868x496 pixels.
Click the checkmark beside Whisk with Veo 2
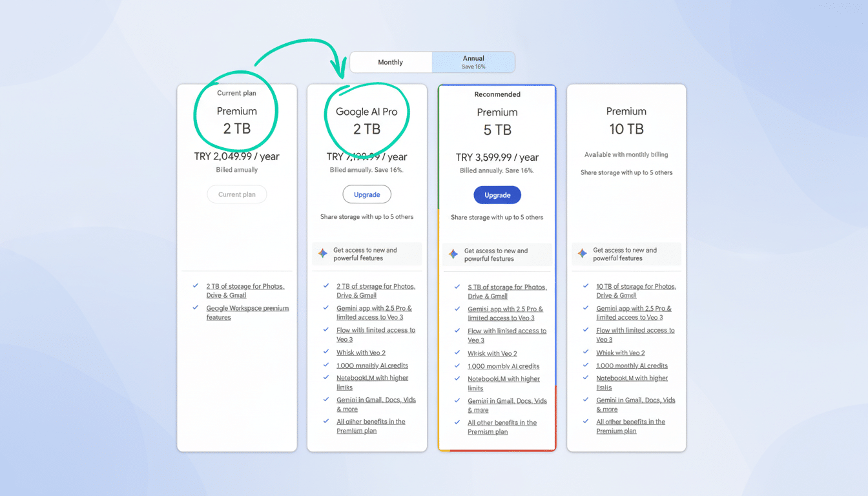(325, 353)
